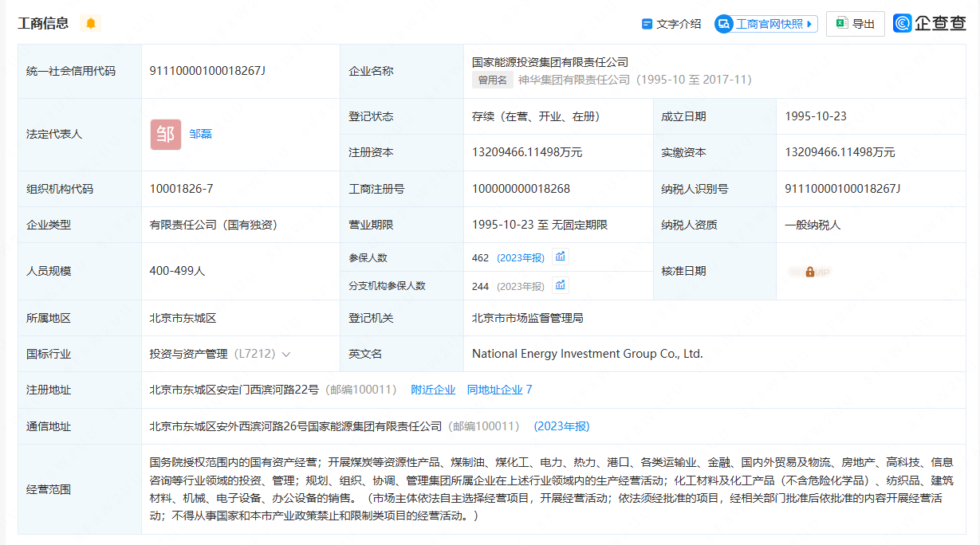
Task: Click the credit code 91110000100018267J value
Action: point(207,71)
